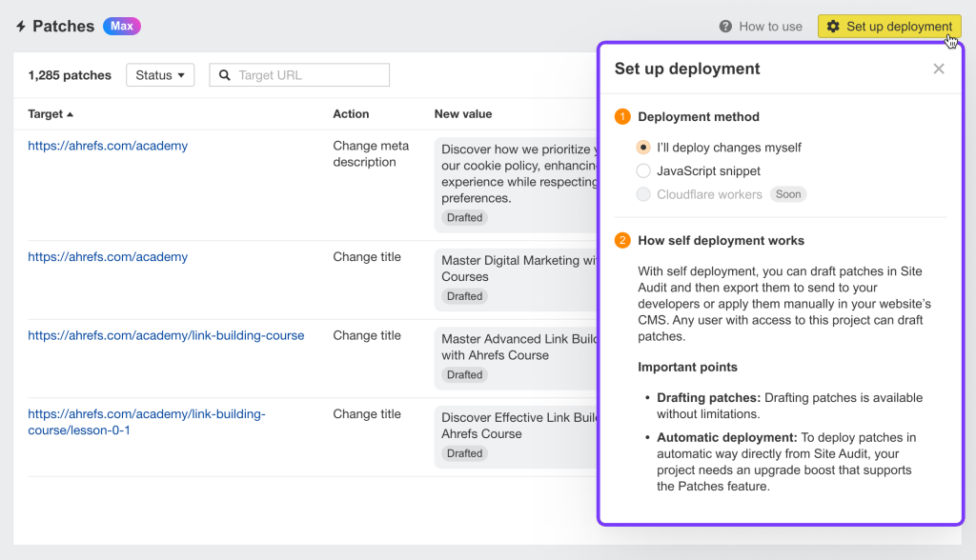Open the link-building-course lesson-0-1 link
This screenshot has height=560, width=976.
tap(147, 421)
